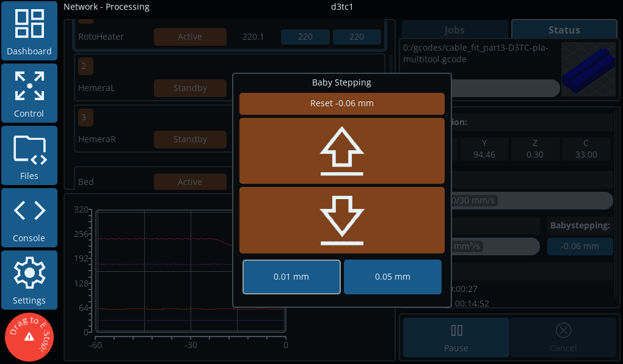Image resolution: width=623 pixels, height=364 pixels.
Task: Switch to the Jobs tab
Action: coord(454,30)
